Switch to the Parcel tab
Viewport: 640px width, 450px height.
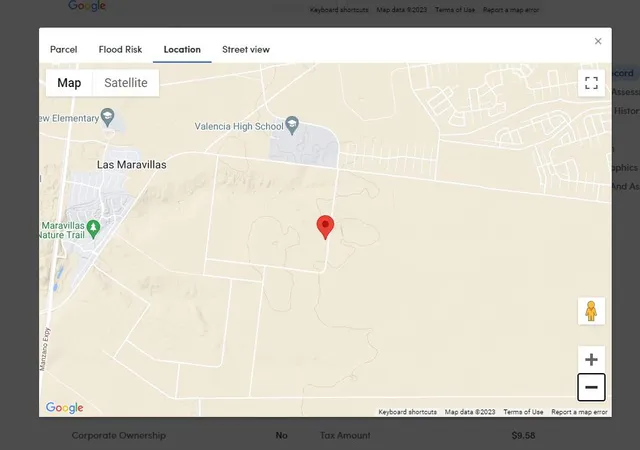[x=63, y=49]
